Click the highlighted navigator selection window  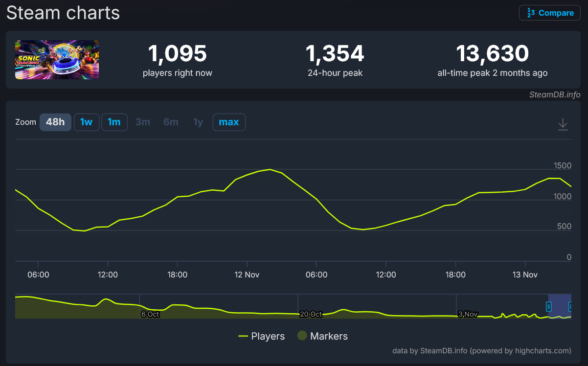(560, 306)
